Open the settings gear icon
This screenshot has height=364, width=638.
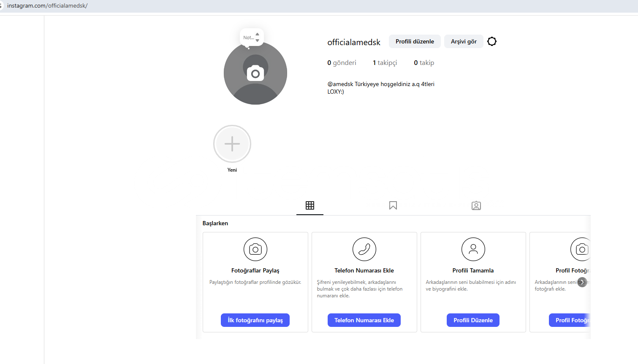click(492, 41)
